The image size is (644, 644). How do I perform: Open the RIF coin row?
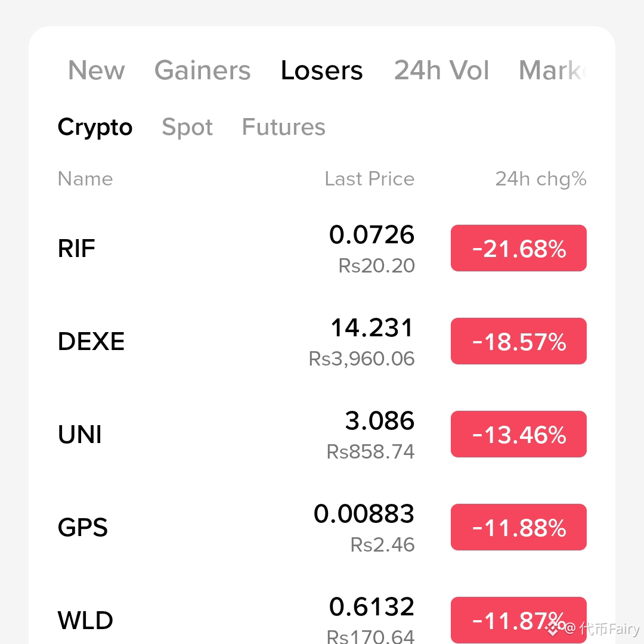click(x=322, y=248)
